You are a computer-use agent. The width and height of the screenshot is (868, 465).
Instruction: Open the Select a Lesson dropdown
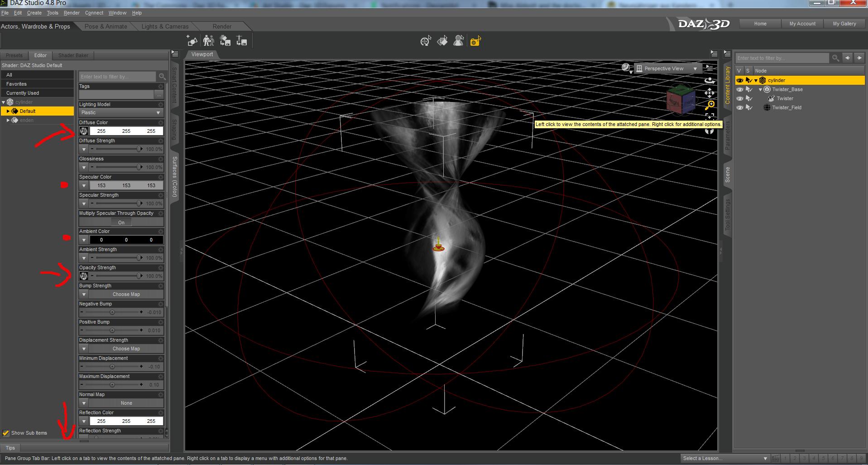coord(725,458)
